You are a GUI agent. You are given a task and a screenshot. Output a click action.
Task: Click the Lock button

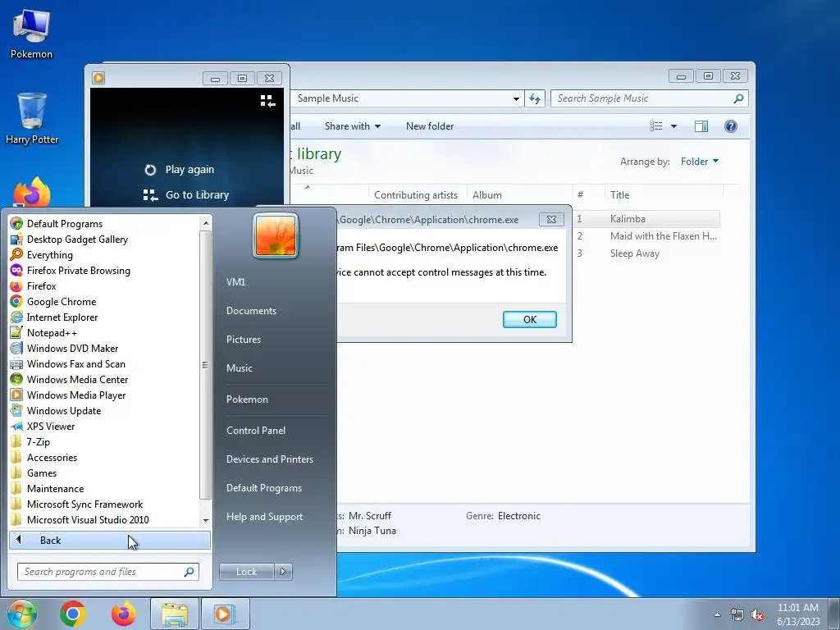[x=246, y=572]
